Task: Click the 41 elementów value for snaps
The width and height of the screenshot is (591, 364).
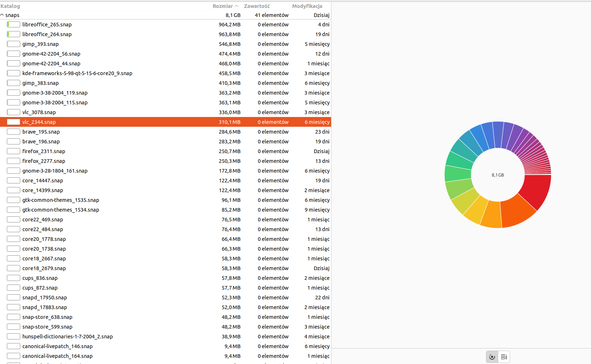Action: 271,15
